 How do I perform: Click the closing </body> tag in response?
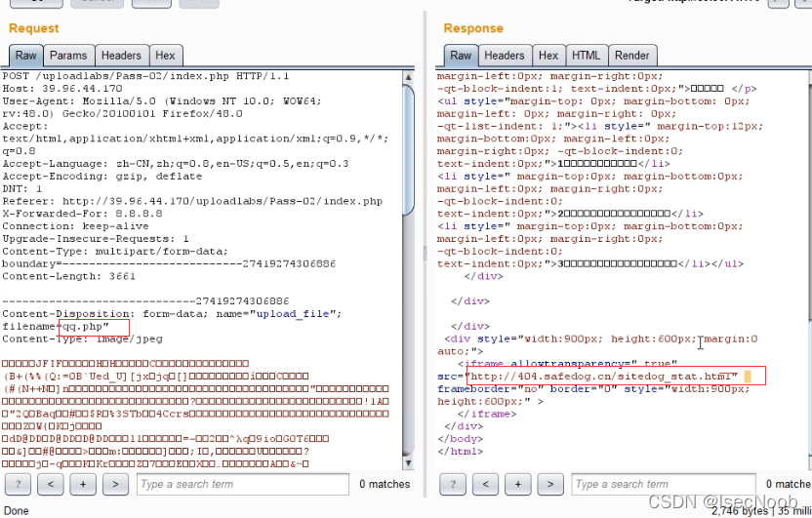[x=460, y=439]
